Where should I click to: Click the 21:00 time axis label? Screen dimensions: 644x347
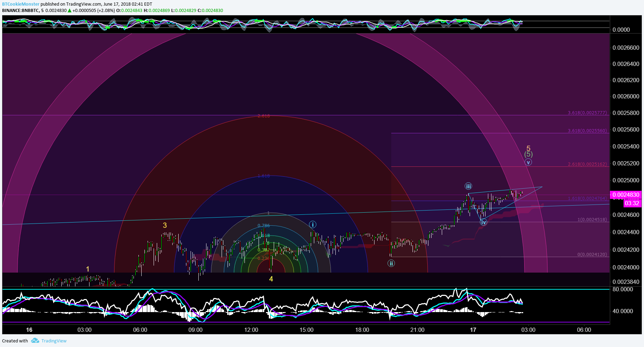(x=417, y=330)
